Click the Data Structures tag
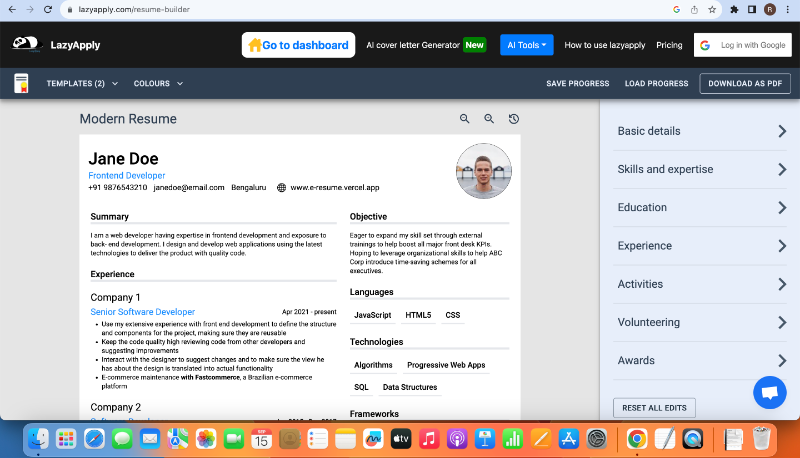Viewport: 800px width, 458px height. point(410,387)
